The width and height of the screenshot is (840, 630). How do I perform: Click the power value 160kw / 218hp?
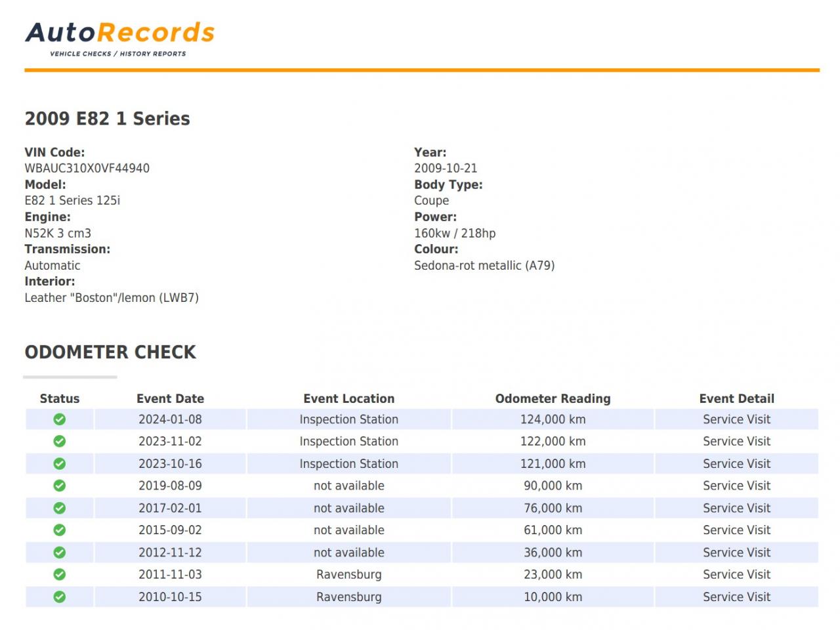455,233
